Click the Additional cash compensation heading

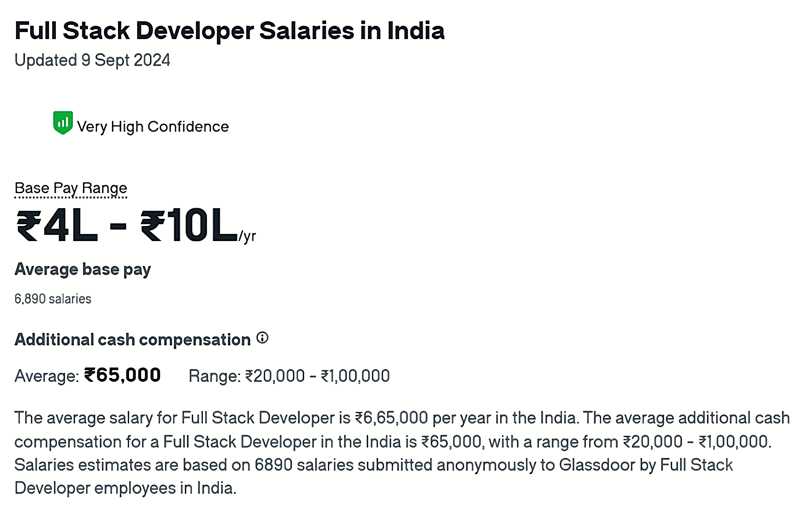(x=133, y=340)
